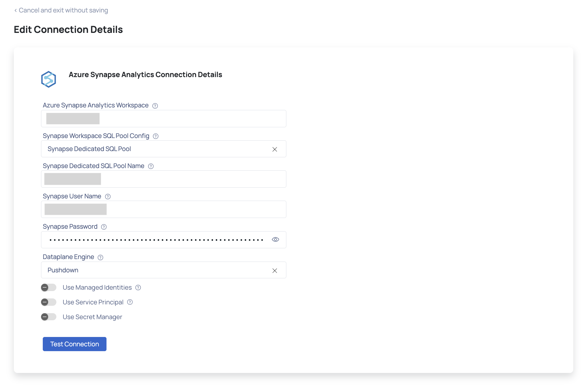This screenshot has width=588, height=386.
Task: Open the SQL Pool Config dropdown
Action: point(163,149)
